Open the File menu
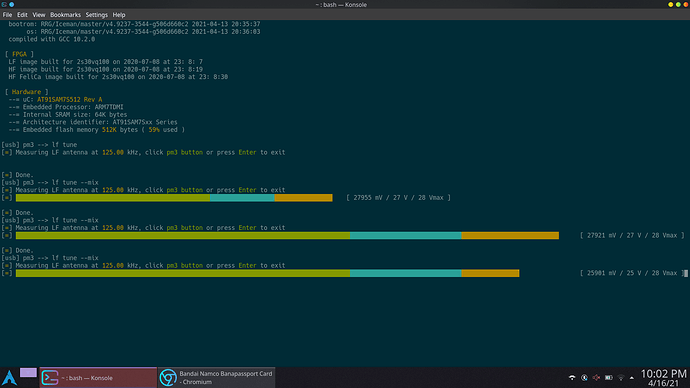Viewport: 690px width, 388px height. coord(7,15)
